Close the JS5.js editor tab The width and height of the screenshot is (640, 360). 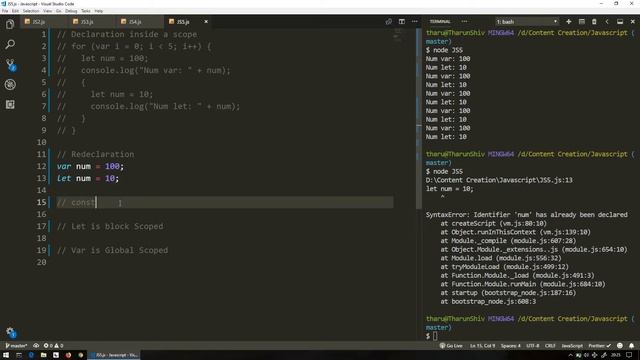(x=206, y=22)
